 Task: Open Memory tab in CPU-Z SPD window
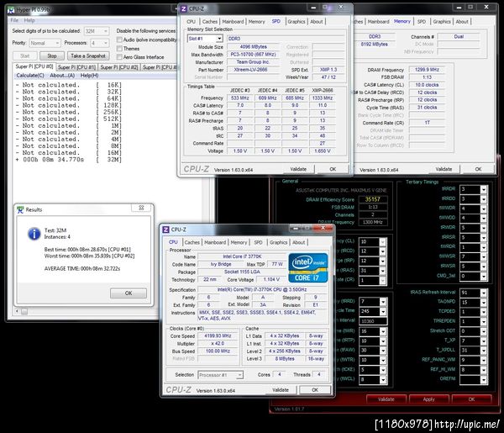coord(256,22)
